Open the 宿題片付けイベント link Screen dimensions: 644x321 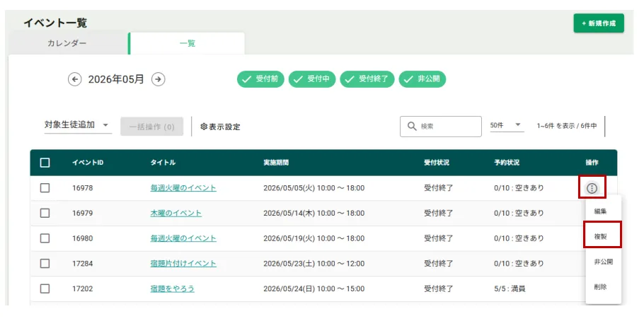[x=183, y=263]
